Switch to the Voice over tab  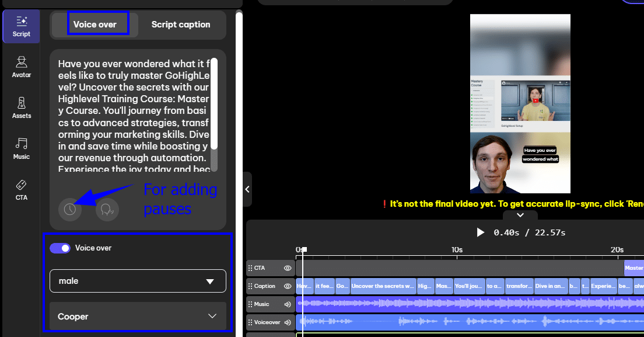pos(95,25)
